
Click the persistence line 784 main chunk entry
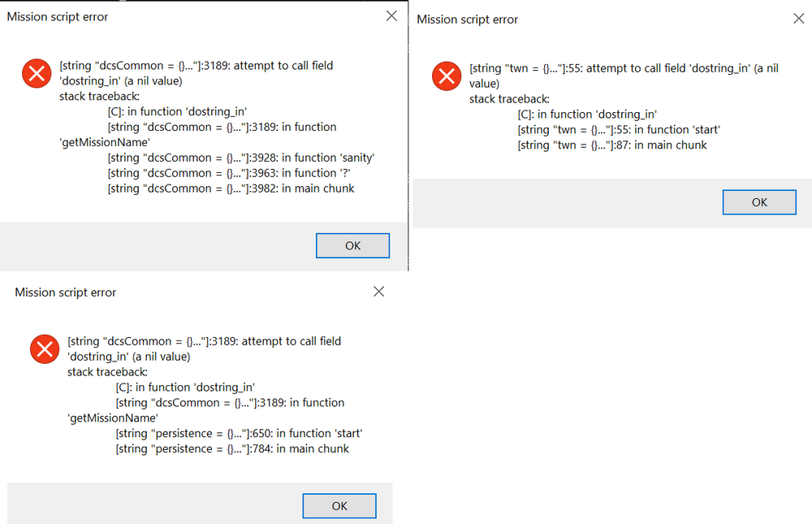231,448
